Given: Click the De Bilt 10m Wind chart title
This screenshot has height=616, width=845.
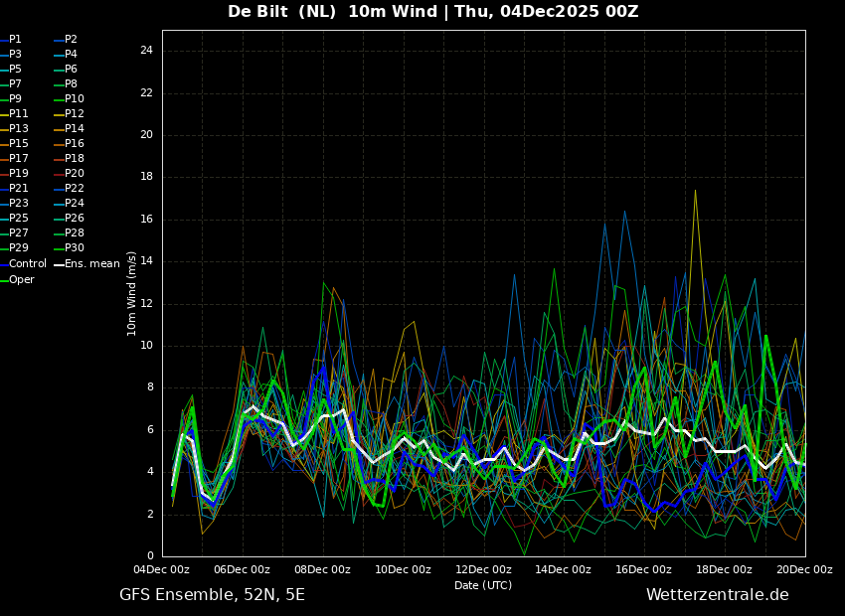Looking at the screenshot, I should 432,12.
